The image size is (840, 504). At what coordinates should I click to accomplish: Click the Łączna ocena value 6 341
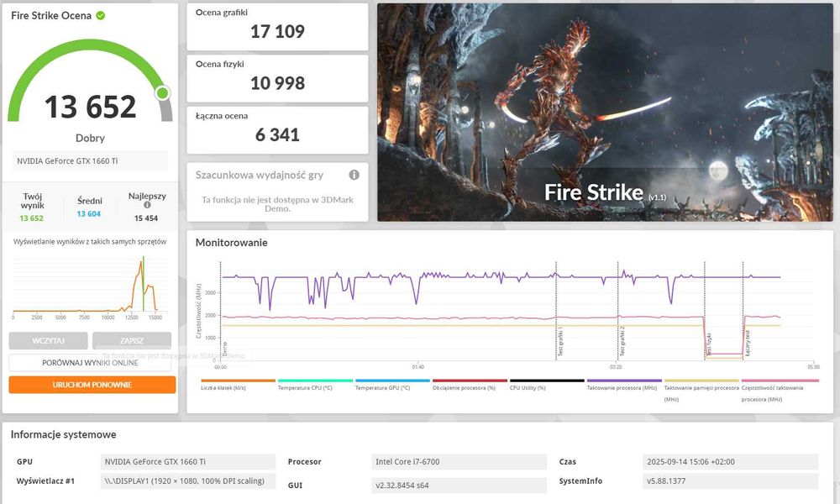click(277, 135)
